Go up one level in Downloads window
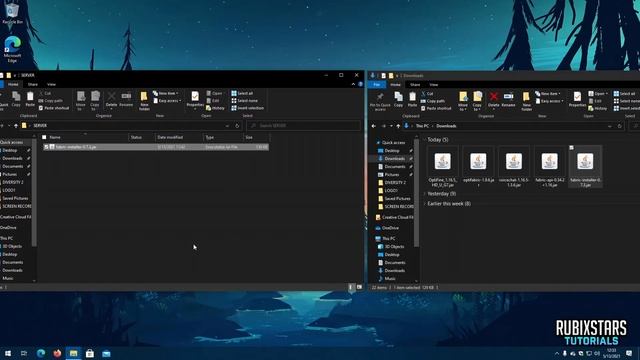Screen dimensions: 640x360 398,126
